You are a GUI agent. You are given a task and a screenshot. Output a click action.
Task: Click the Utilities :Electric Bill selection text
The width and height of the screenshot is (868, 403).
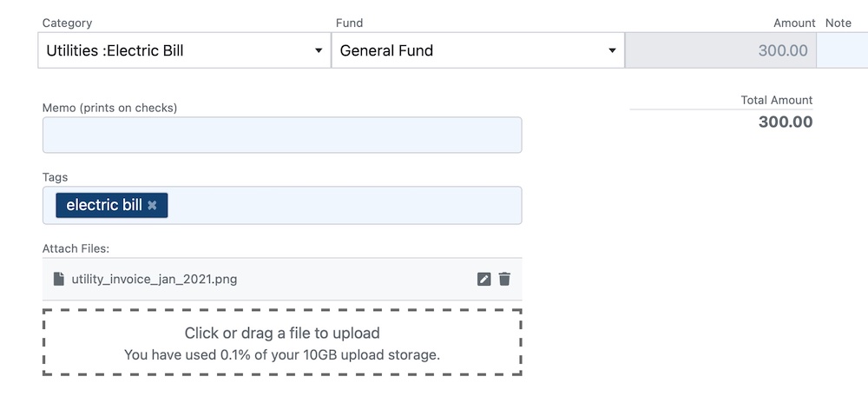pos(115,50)
